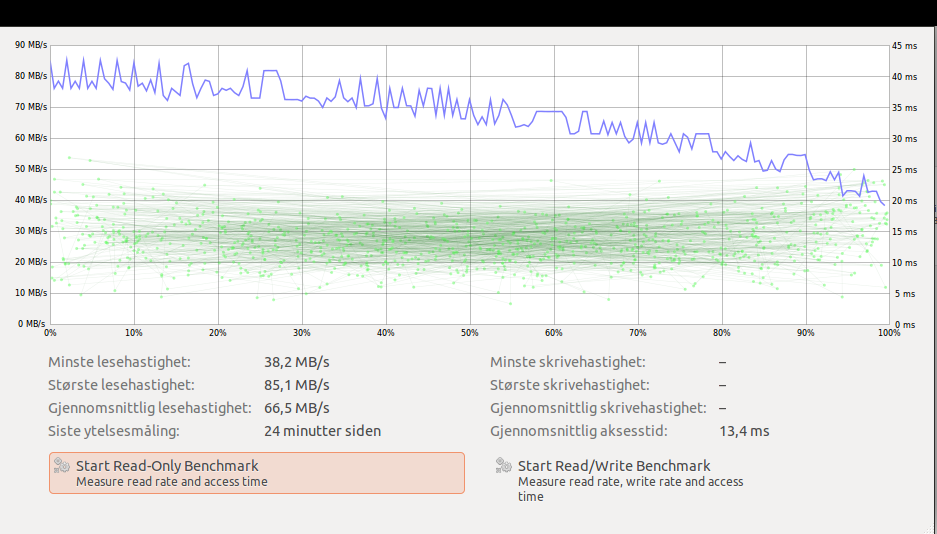
Task: Click the label Siste ytelsesmåling
Action: (x=114, y=431)
